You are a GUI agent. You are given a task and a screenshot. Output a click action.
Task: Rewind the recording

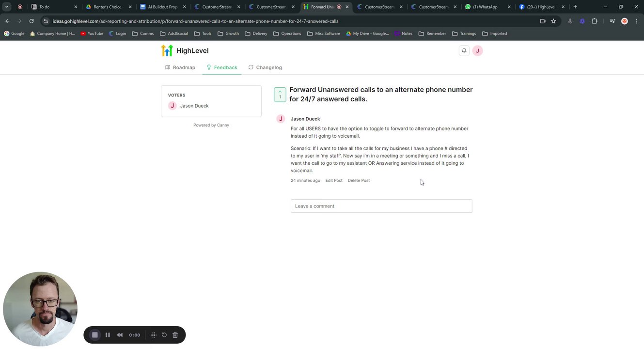(x=120, y=335)
